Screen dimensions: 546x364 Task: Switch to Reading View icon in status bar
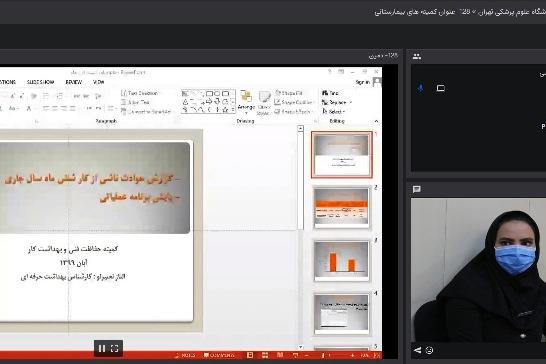pos(280,355)
